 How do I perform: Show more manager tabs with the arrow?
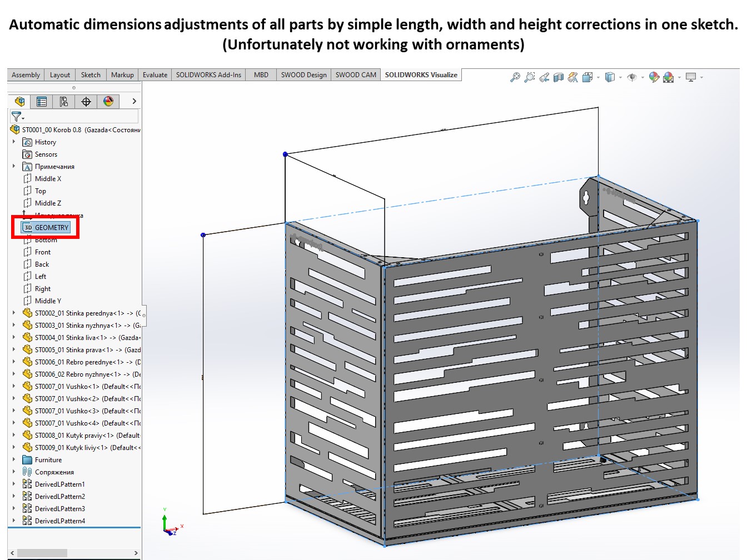tap(134, 101)
